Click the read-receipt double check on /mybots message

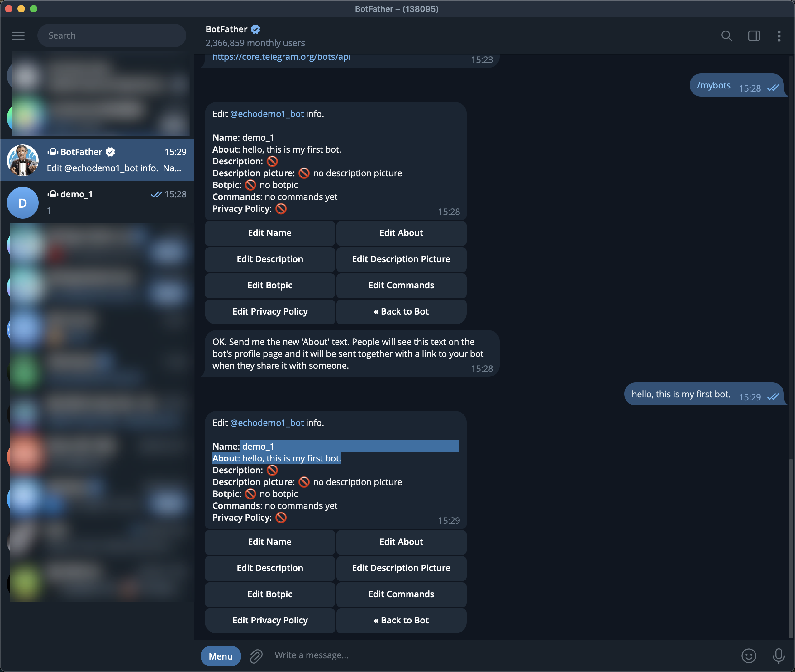tap(773, 88)
